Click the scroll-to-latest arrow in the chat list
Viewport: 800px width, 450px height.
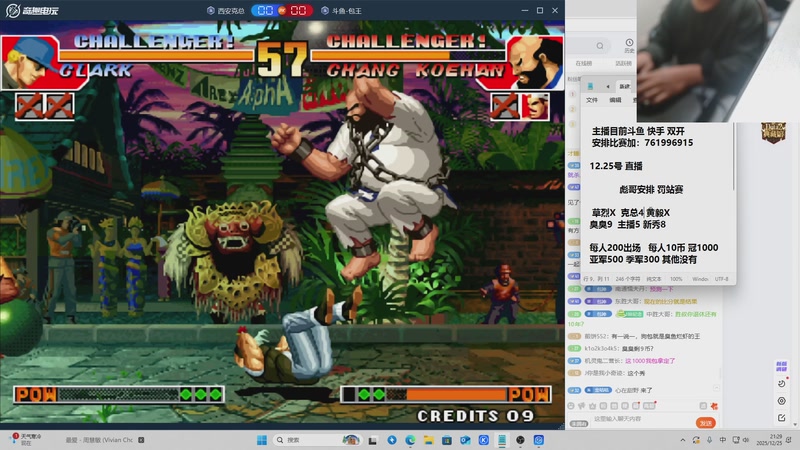pos(716,388)
